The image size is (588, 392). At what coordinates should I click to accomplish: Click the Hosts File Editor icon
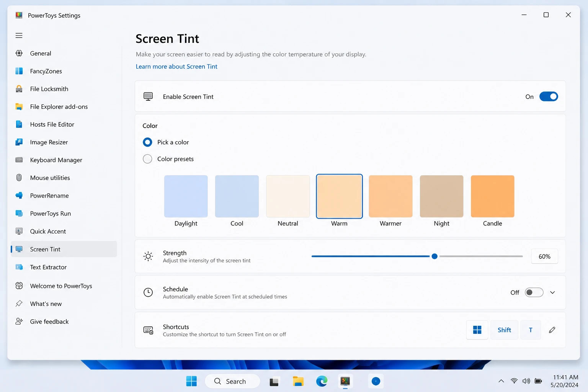tap(19, 124)
